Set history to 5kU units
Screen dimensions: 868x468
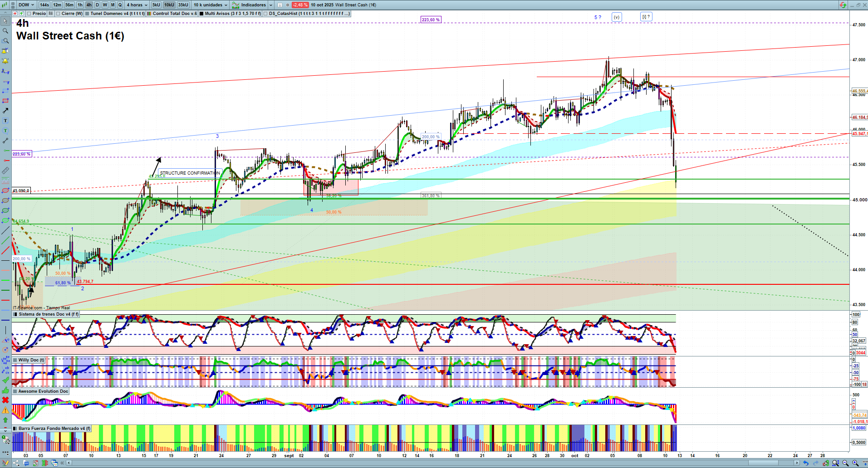coord(156,5)
